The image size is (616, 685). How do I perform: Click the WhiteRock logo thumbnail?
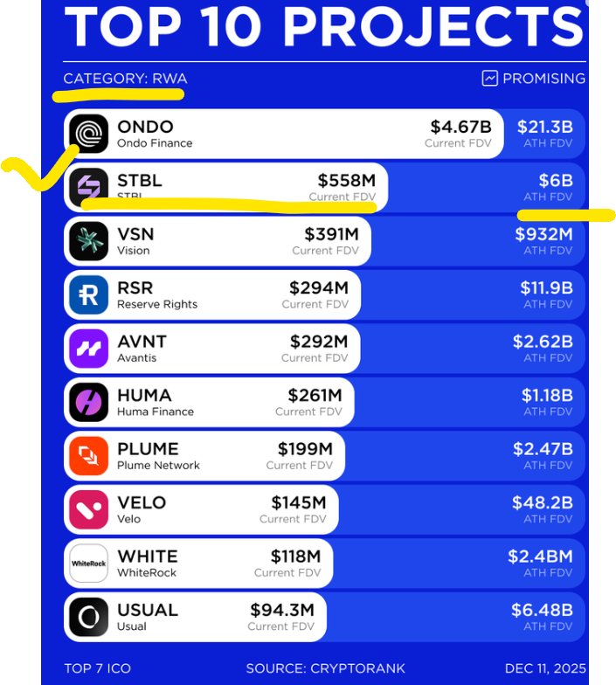(x=88, y=564)
